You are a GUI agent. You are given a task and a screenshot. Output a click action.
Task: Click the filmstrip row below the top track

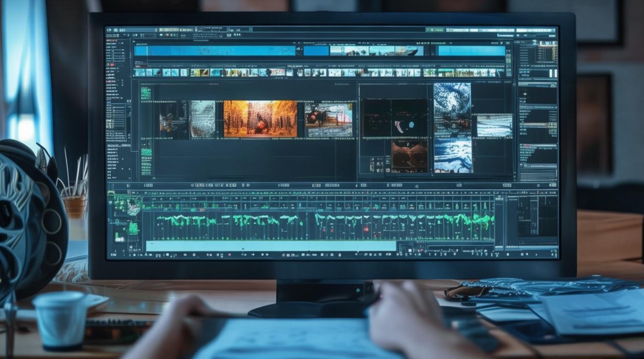319,72
